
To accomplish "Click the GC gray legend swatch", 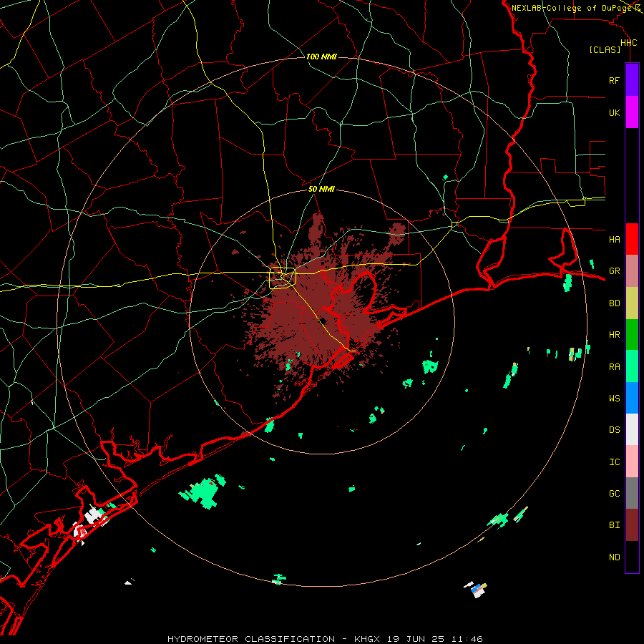I will click(x=632, y=493).
